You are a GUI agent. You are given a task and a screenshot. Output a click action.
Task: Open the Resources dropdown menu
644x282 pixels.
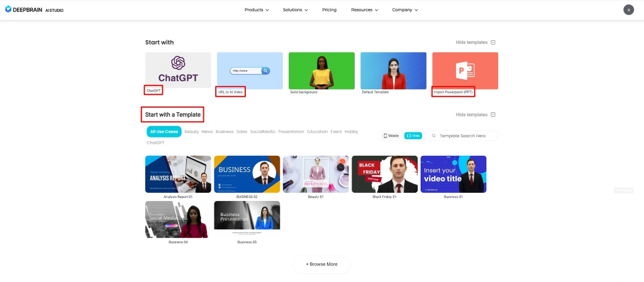(365, 10)
